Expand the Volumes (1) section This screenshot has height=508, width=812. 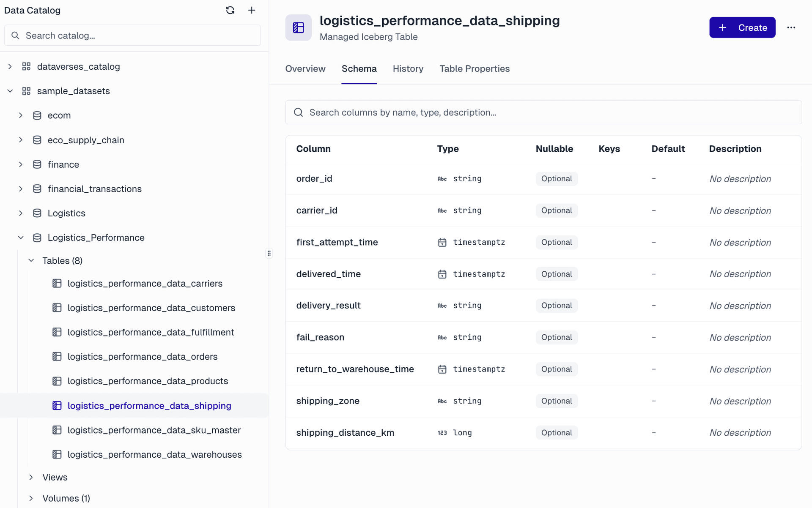(x=31, y=498)
